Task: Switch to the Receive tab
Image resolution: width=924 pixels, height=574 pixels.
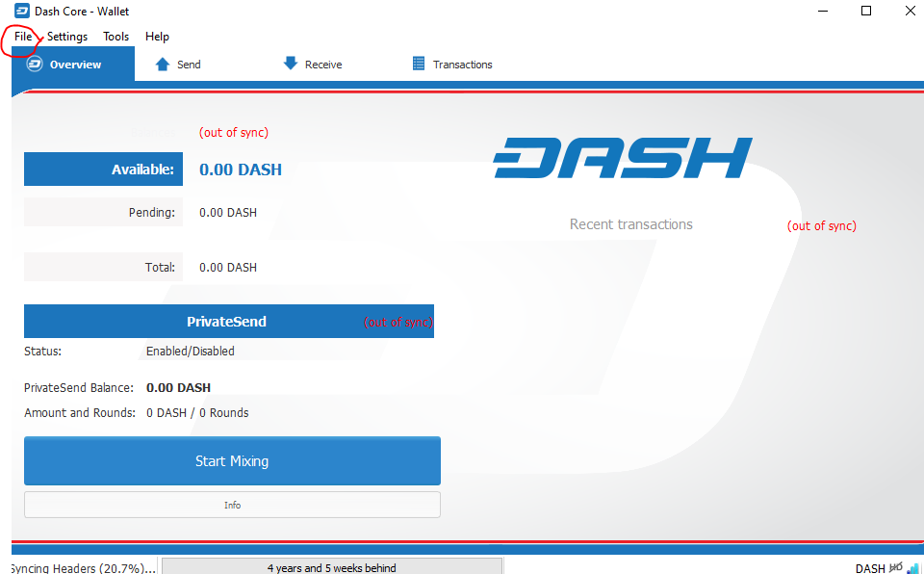Action: tap(312, 65)
